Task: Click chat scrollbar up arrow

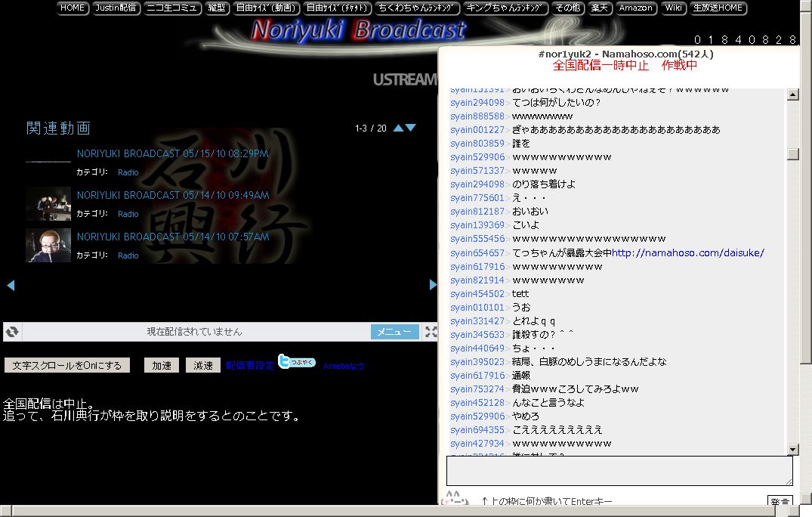Action: point(793,94)
